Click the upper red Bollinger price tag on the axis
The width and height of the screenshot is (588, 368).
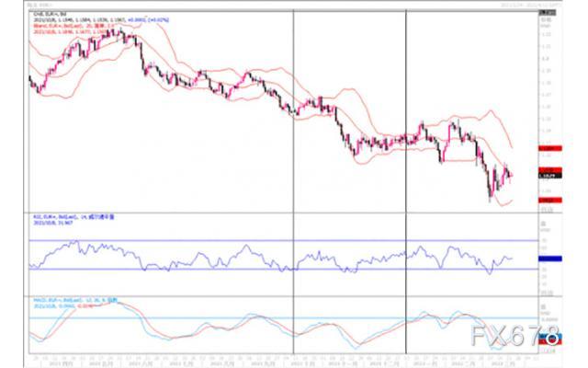point(549,148)
